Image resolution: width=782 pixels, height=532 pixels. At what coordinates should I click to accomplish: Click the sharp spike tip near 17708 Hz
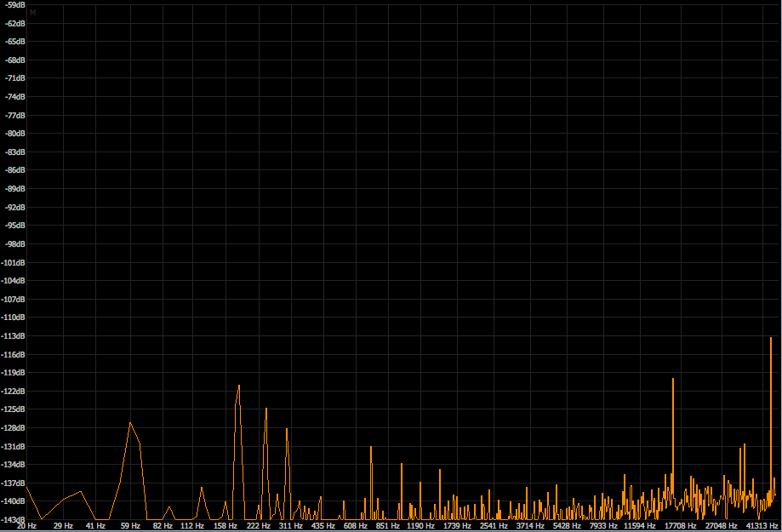point(673,379)
